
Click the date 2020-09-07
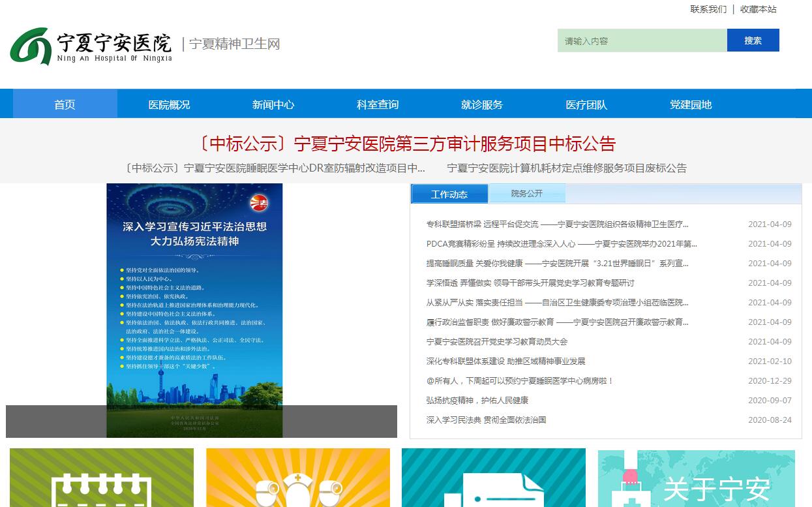pyautogui.click(x=770, y=401)
